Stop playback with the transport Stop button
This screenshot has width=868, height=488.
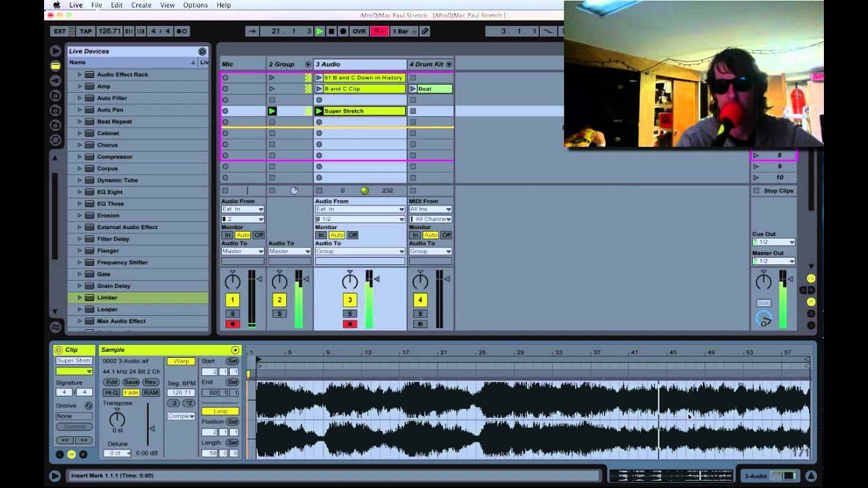(x=331, y=31)
